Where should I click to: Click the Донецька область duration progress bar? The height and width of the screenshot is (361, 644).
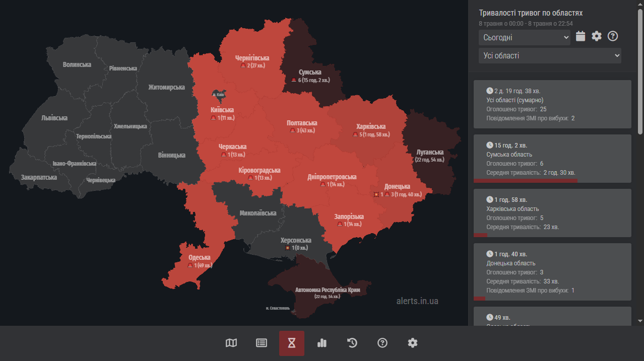(480, 299)
